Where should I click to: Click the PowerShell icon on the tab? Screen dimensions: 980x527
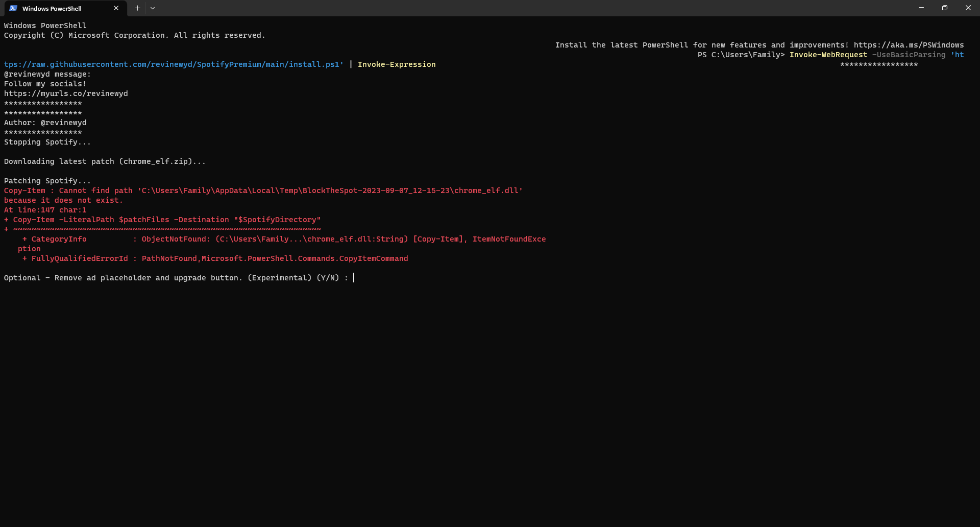click(x=14, y=8)
